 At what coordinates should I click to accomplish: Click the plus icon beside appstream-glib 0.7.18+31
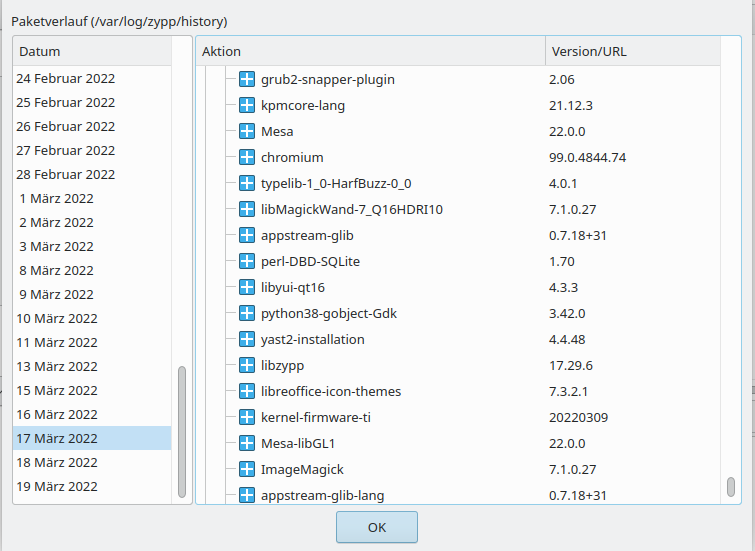[247, 235]
